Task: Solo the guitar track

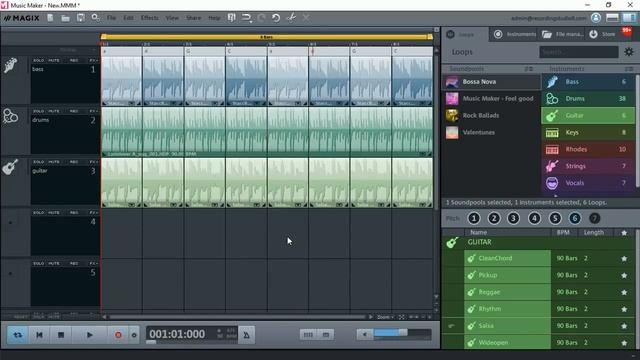Action: pyautogui.click(x=39, y=162)
